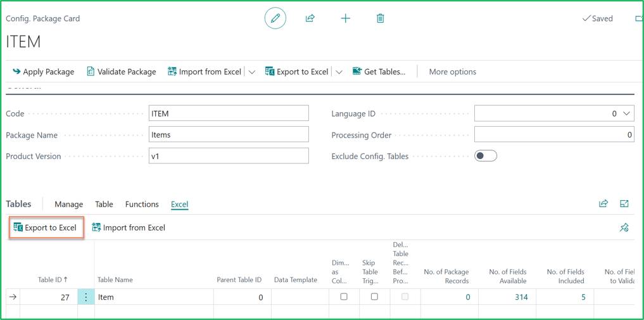The width and height of the screenshot is (644, 320).
Task: Open No. of Fields Included link 5
Action: pyautogui.click(x=583, y=297)
